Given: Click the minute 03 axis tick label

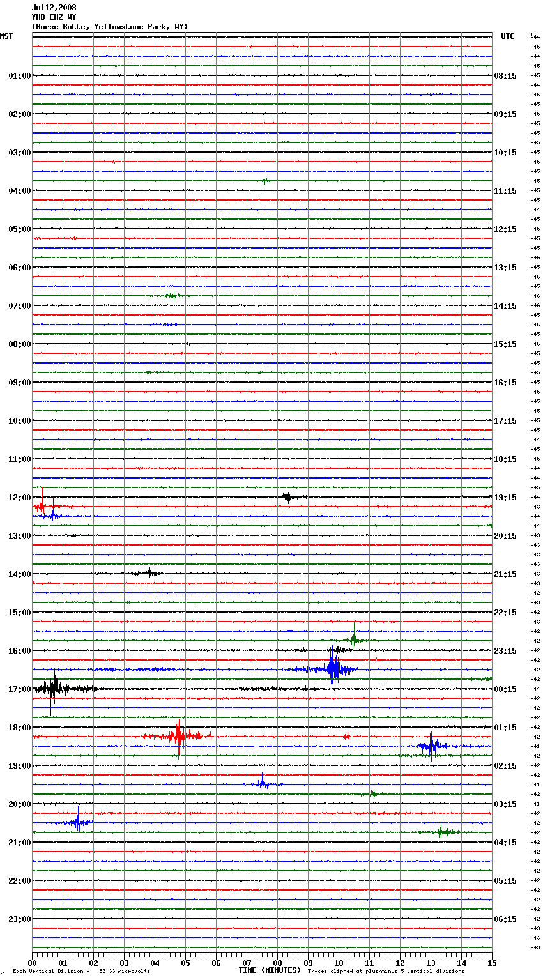Looking at the screenshot, I should (x=124, y=963).
